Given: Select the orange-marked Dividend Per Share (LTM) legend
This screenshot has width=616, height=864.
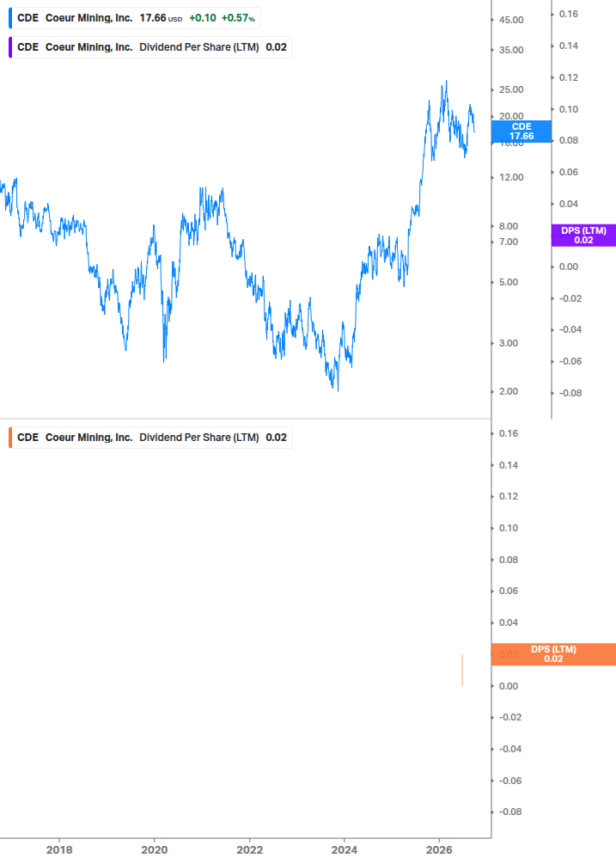Looking at the screenshot, I should (150, 438).
